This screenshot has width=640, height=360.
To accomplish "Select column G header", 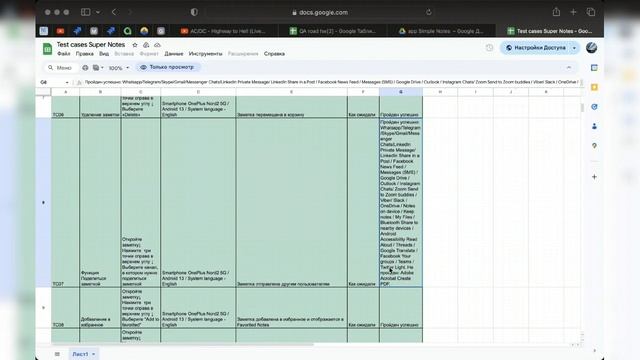I will 401,92.
